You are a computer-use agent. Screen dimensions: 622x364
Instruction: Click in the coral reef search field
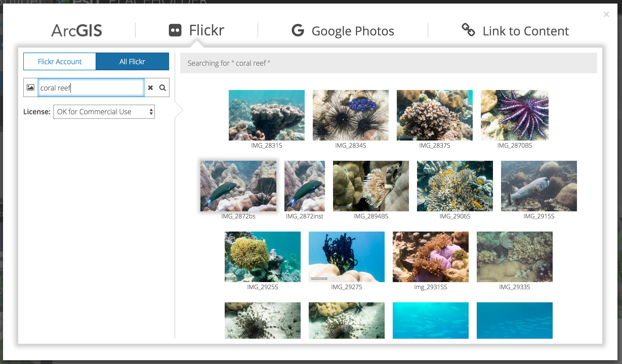coord(91,88)
